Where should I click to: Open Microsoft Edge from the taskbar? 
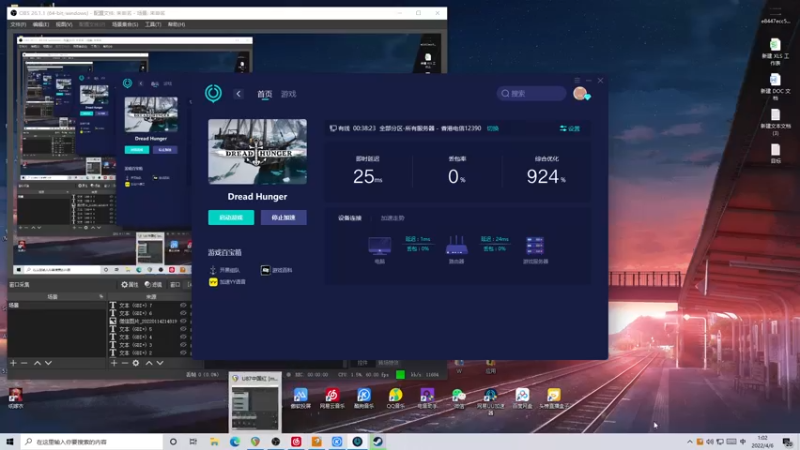[x=235, y=441]
